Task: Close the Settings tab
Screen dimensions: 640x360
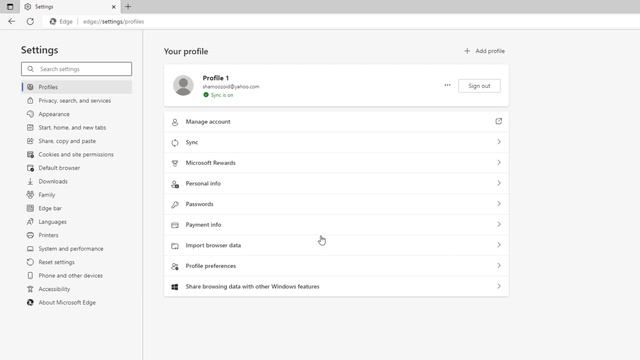Action: click(x=114, y=7)
